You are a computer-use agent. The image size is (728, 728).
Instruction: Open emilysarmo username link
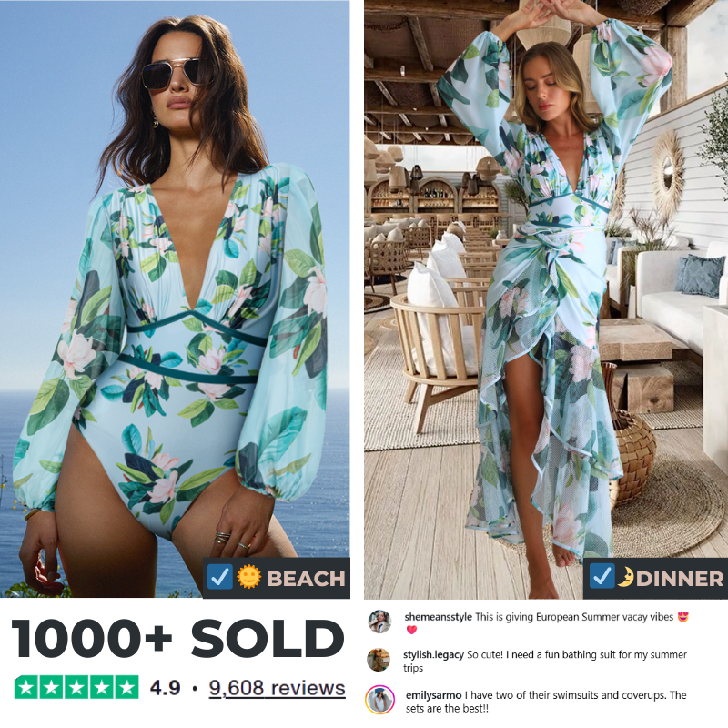tap(434, 695)
